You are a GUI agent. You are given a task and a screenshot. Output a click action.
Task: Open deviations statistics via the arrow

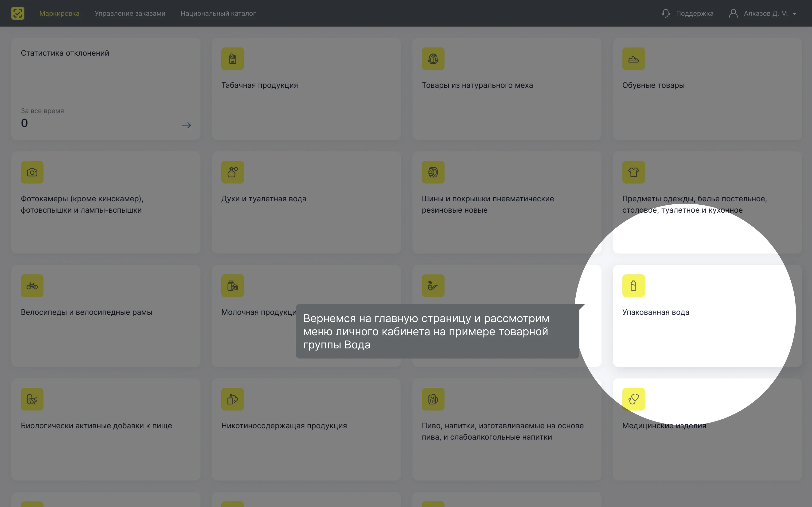click(186, 125)
